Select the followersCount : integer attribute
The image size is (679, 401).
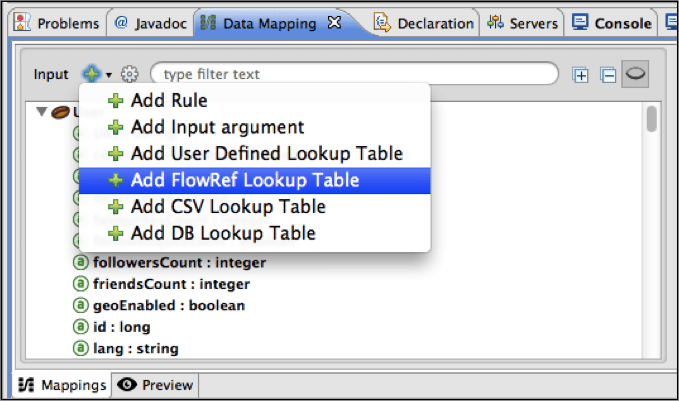179,264
